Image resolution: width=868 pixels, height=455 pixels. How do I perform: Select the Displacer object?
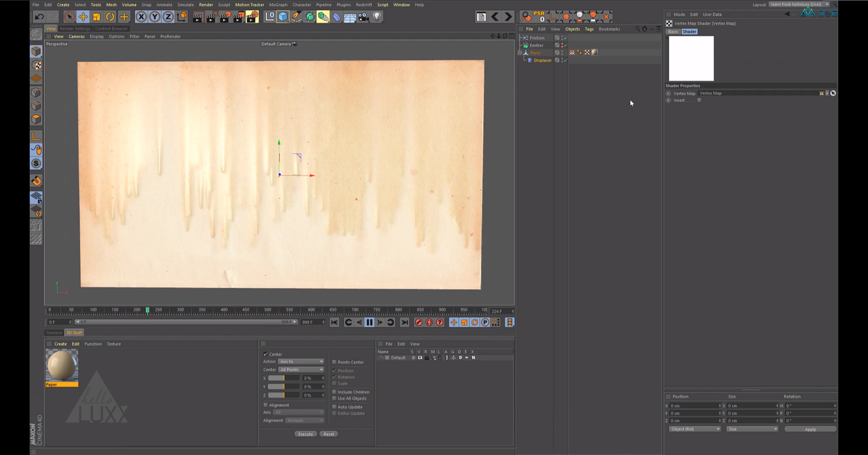point(542,60)
